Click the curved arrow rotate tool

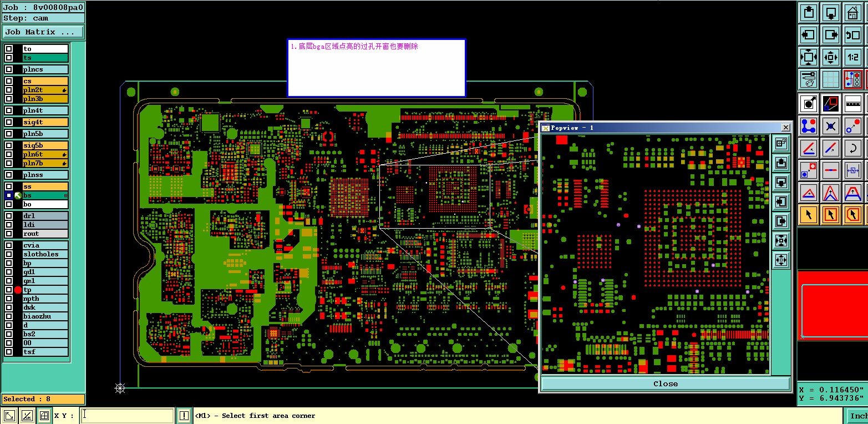click(x=853, y=148)
